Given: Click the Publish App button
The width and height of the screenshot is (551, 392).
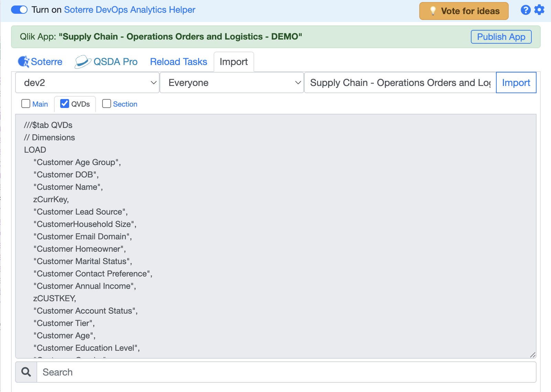Looking at the screenshot, I should (501, 37).
